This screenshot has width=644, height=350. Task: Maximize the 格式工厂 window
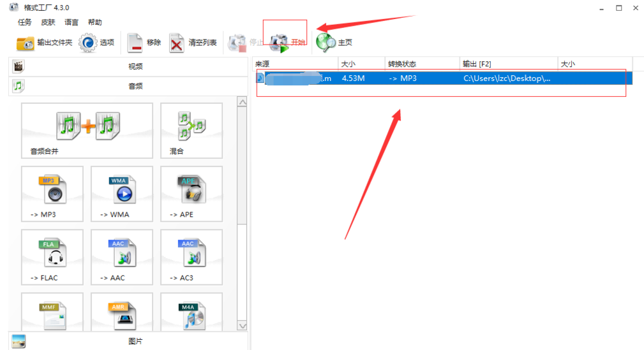tap(618, 8)
